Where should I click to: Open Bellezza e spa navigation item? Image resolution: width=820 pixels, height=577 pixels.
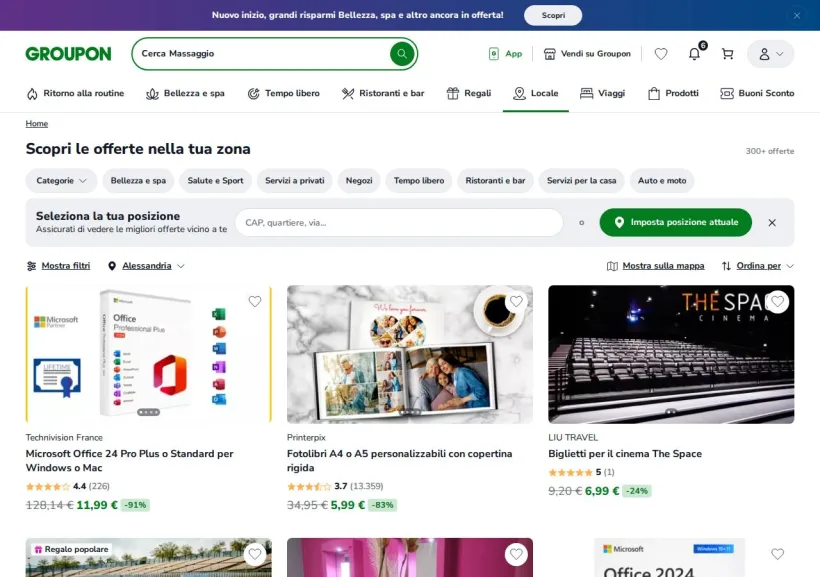[185, 93]
